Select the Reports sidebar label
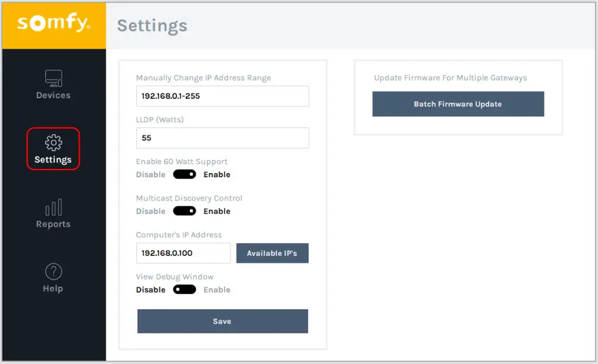 (x=54, y=224)
